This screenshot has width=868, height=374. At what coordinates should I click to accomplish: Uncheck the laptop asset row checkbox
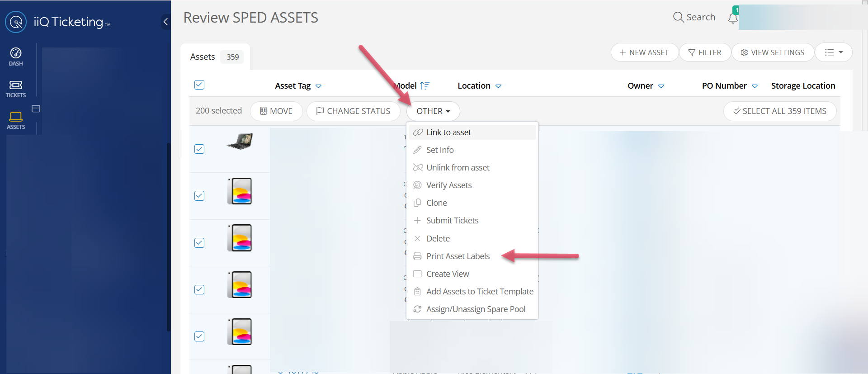199,149
